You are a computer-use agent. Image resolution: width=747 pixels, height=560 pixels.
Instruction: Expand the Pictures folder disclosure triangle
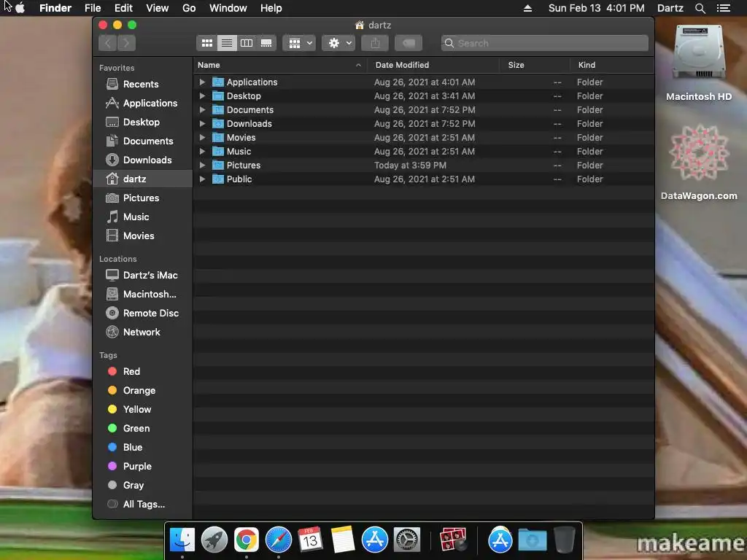coord(202,166)
